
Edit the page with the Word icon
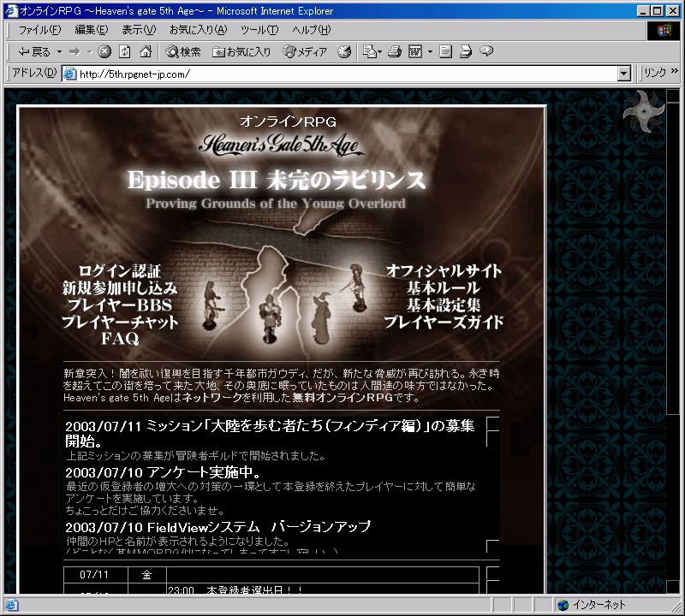point(415,51)
